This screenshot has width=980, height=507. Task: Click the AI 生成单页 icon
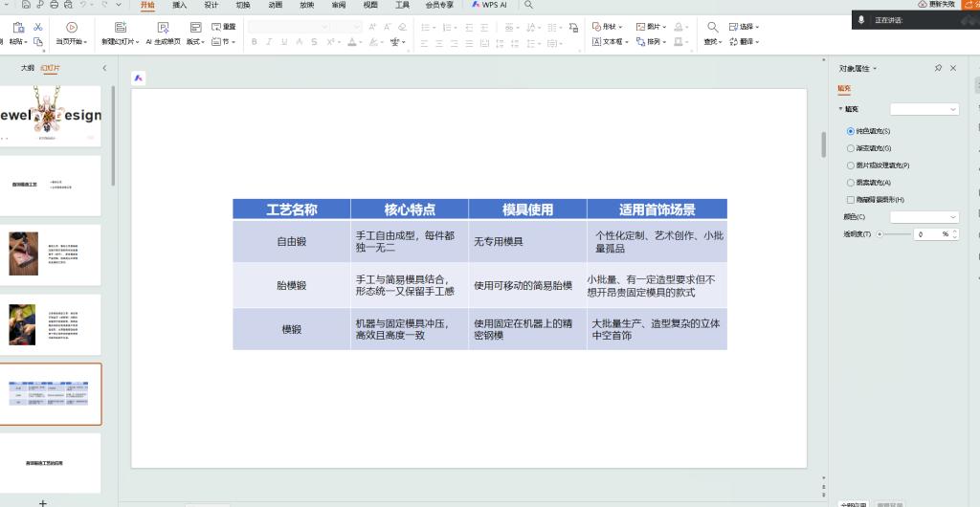162,27
